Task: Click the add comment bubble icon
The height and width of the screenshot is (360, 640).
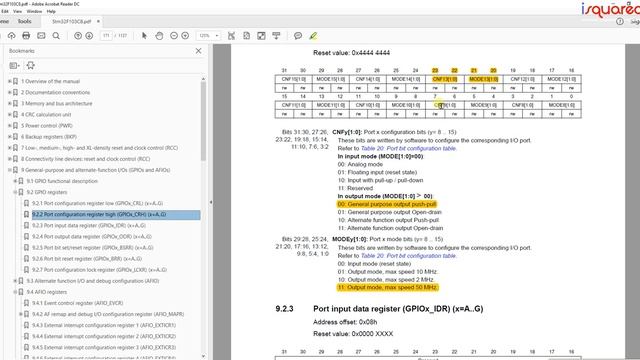Action: tap(298, 36)
